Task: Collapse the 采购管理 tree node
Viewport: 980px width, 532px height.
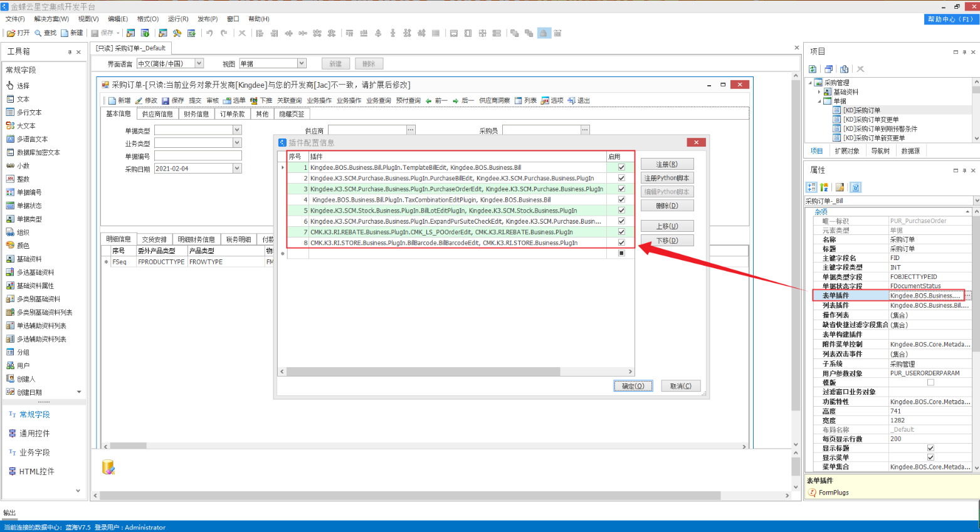Action: [810, 83]
